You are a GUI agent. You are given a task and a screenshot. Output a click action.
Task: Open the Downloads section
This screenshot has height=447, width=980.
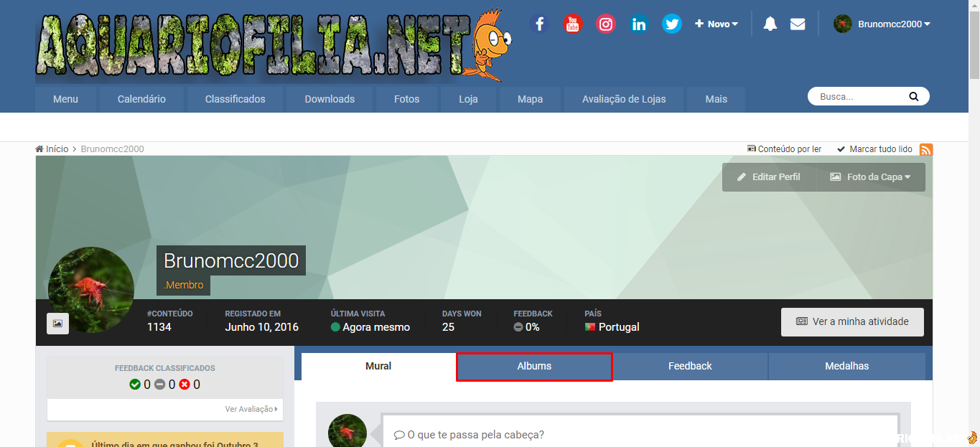click(x=330, y=99)
